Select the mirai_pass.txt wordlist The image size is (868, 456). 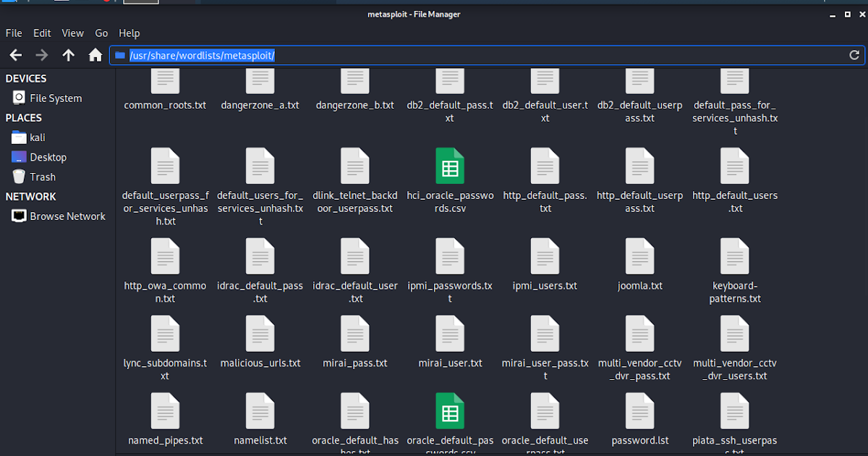[355, 334]
